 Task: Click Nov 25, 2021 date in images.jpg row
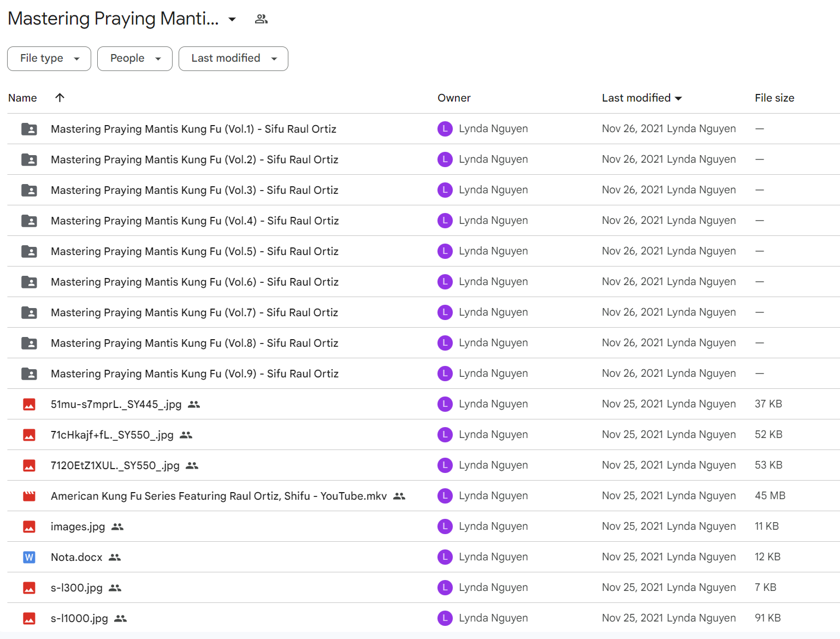632,526
